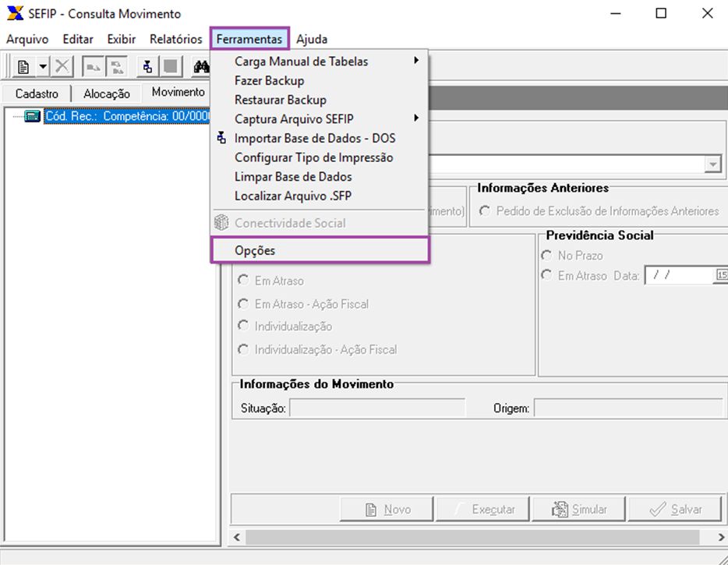728x565 pixels.
Task: Expand Carga Manual de Tabelas submenu
Action: pos(320,62)
